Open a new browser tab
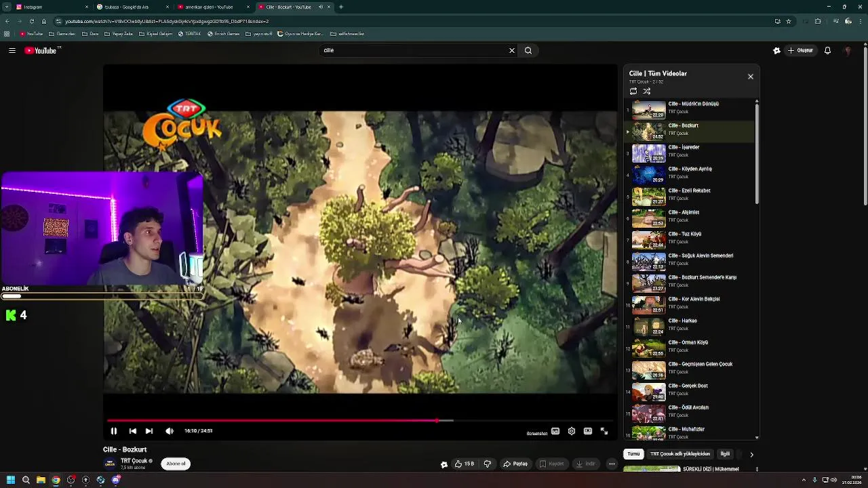Image resolution: width=868 pixels, height=488 pixels. [341, 7]
